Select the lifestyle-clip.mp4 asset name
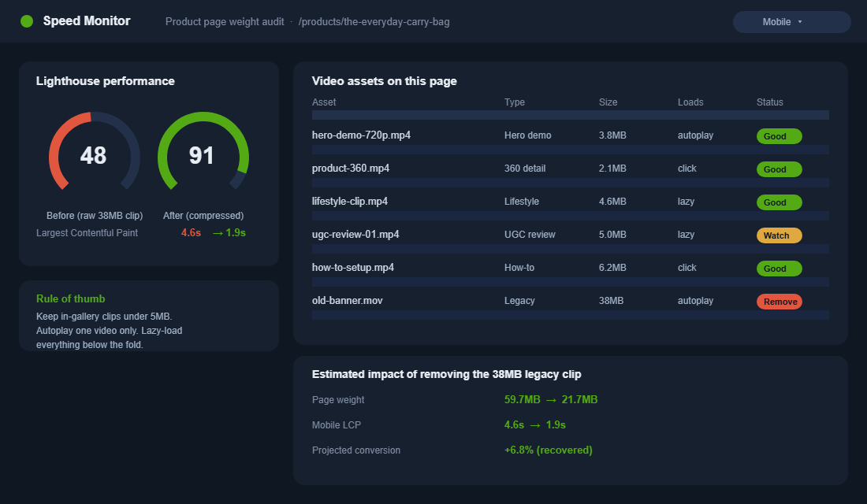Viewport: 867px width, 504px height. 349,202
